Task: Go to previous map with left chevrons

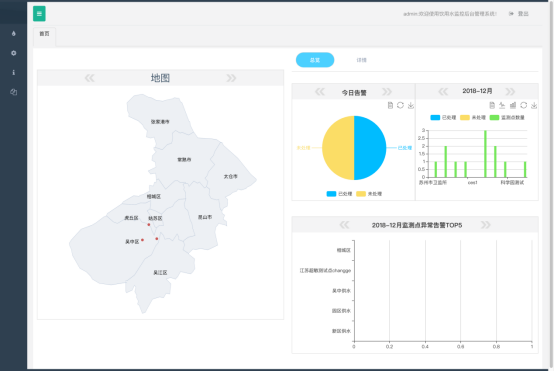Action: [90, 78]
